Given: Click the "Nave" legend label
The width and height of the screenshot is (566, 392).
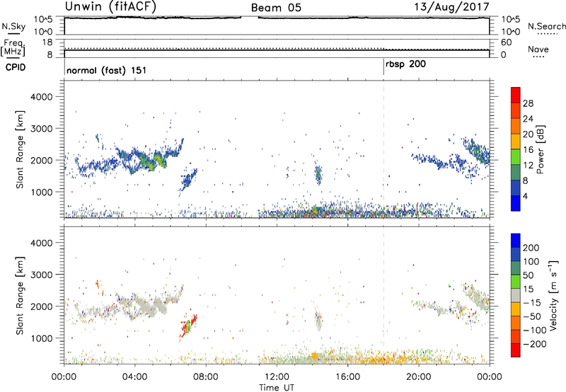Looking at the screenshot, I should (538, 50).
